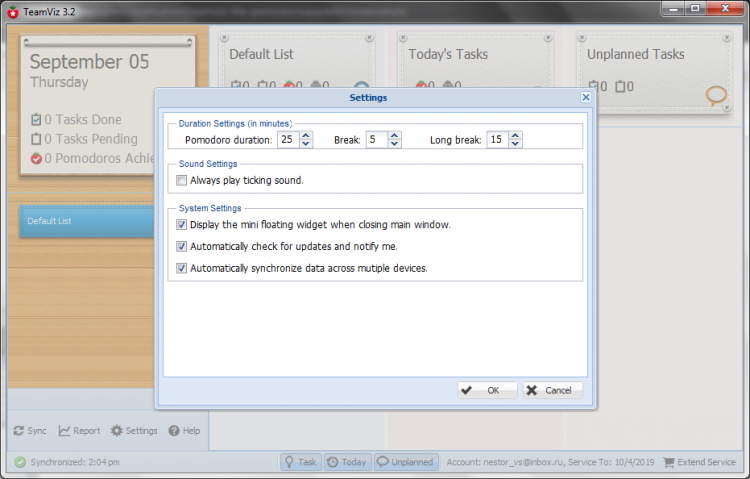The image size is (750, 479).
Task: Click the 0 Tasks Done checkbox icon
Action: click(36, 120)
